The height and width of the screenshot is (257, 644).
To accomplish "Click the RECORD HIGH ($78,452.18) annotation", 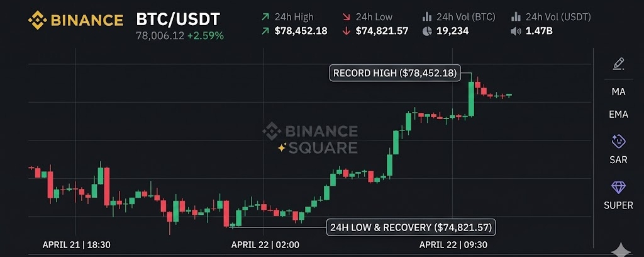I will point(395,73).
